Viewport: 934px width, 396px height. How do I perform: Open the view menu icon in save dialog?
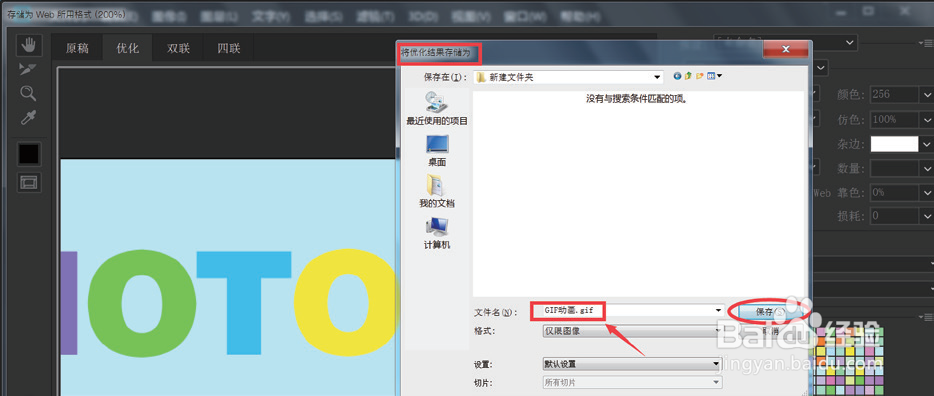point(714,76)
